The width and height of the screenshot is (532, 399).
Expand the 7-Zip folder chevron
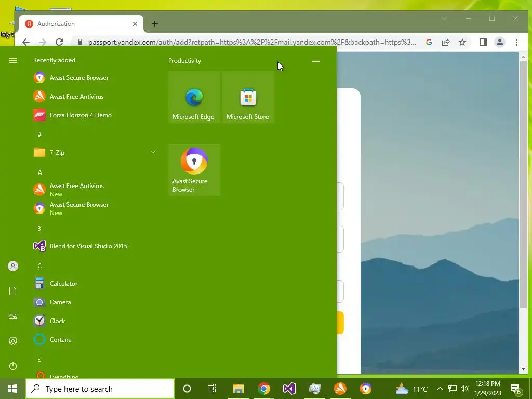[x=153, y=152]
